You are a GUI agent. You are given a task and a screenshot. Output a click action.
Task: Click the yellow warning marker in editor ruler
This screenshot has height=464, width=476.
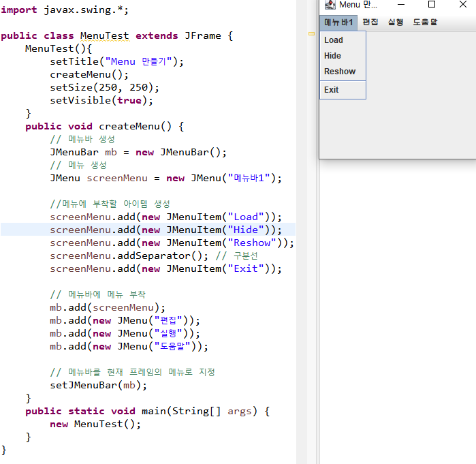(x=311, y=33)
